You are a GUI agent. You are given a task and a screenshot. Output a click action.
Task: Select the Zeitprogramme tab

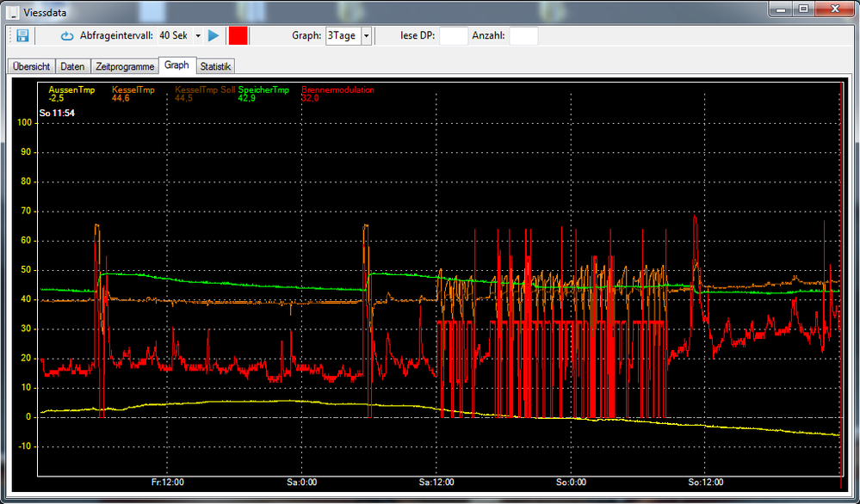[x=126, y=66]
